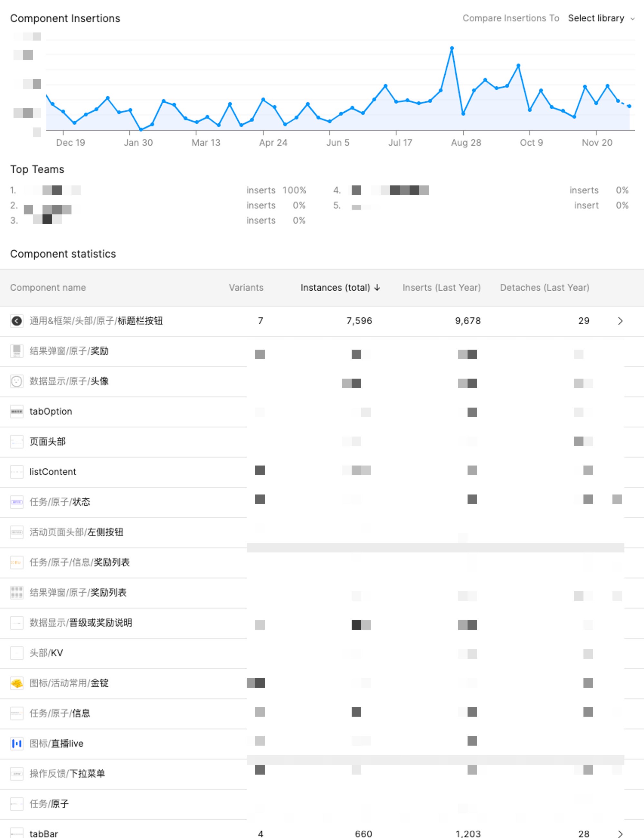
Task: Click the 操作反馈/下拉菜单 thumbnail icon
Action: click(16, 774)
